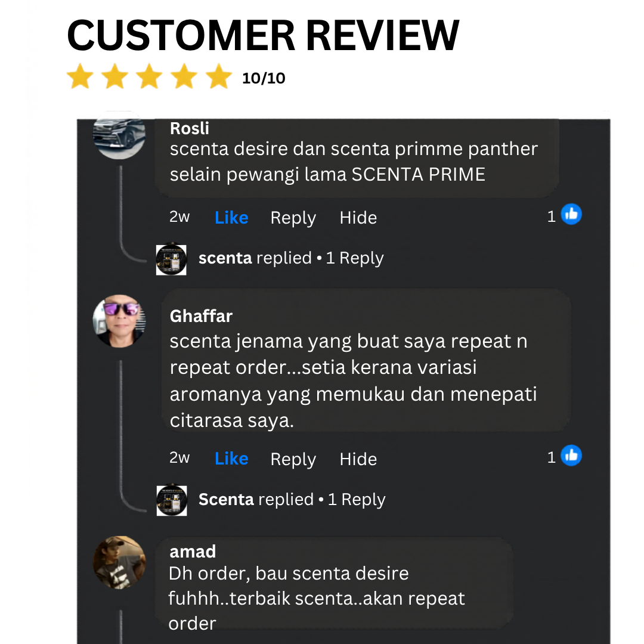
Task: Click Scenta avatar under Ghaffar's comment
Action: click(x=172, y=501)
